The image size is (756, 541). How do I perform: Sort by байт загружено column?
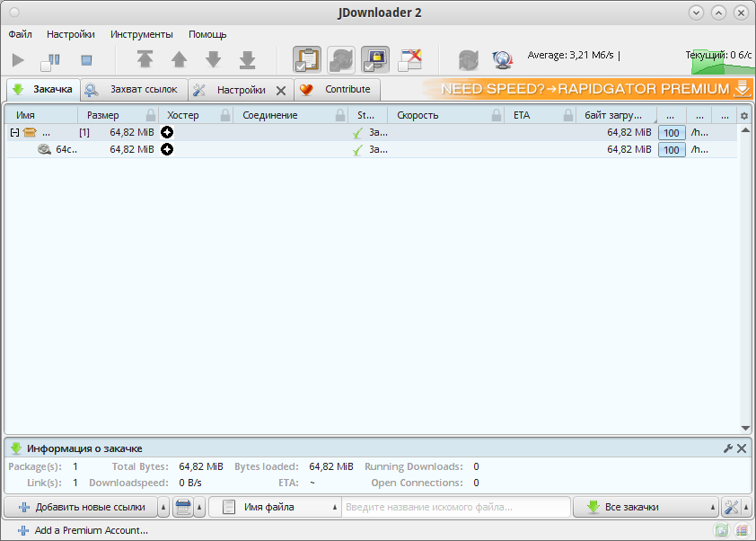[x=616, y=115]
